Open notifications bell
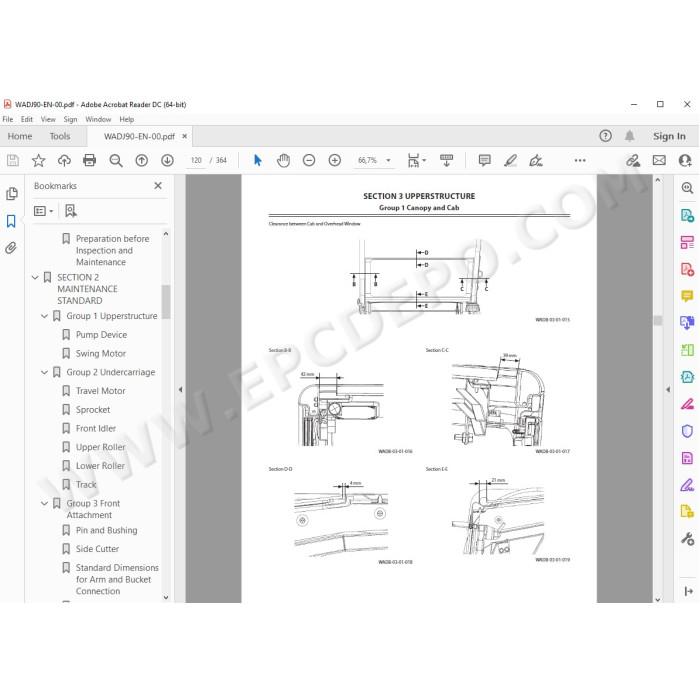Screen dimensions: 700x700 [x=629, y=136]
